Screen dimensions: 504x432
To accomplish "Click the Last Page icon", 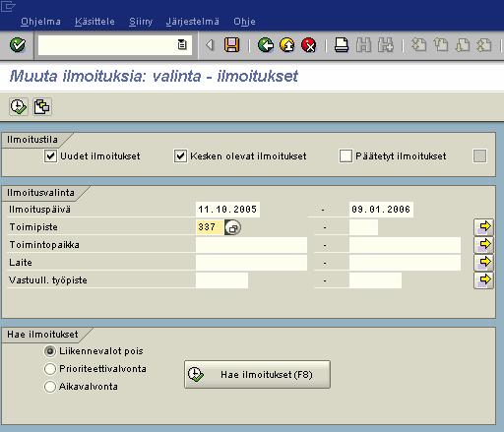I will point(484,45).
